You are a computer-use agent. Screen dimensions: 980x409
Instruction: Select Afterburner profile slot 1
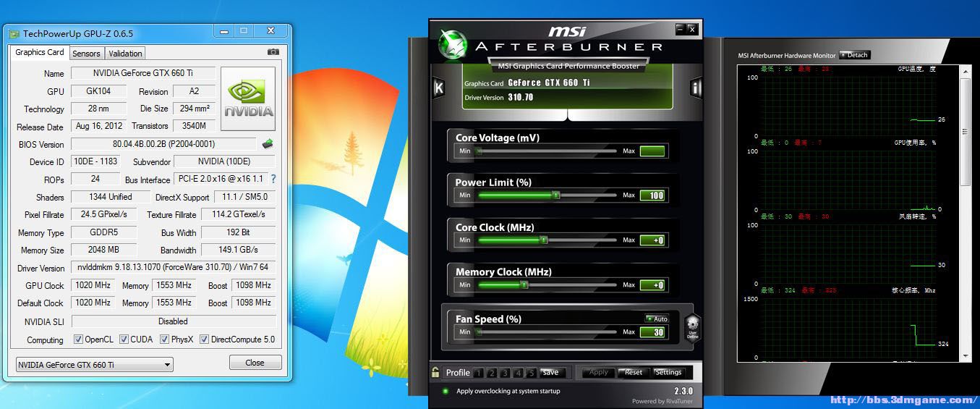click(x=478, y=374)
